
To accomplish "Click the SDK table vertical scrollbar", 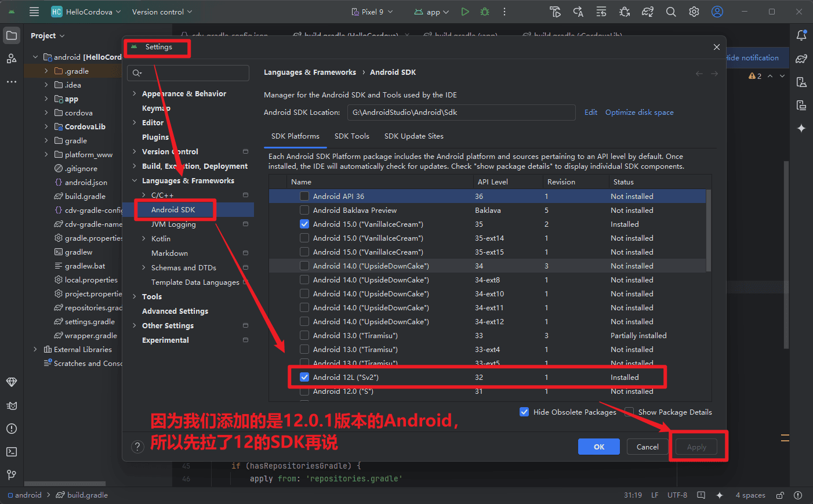I will point(709,232).
